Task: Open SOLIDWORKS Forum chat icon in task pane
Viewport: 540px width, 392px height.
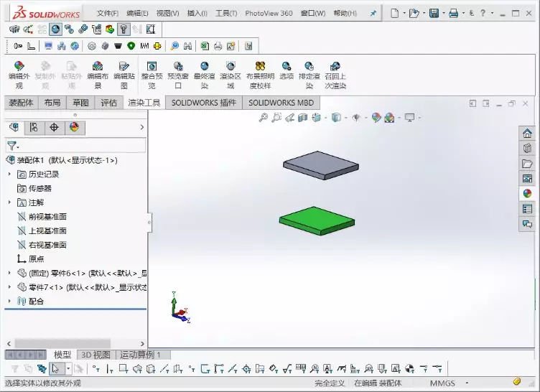Action: (527, 224)
